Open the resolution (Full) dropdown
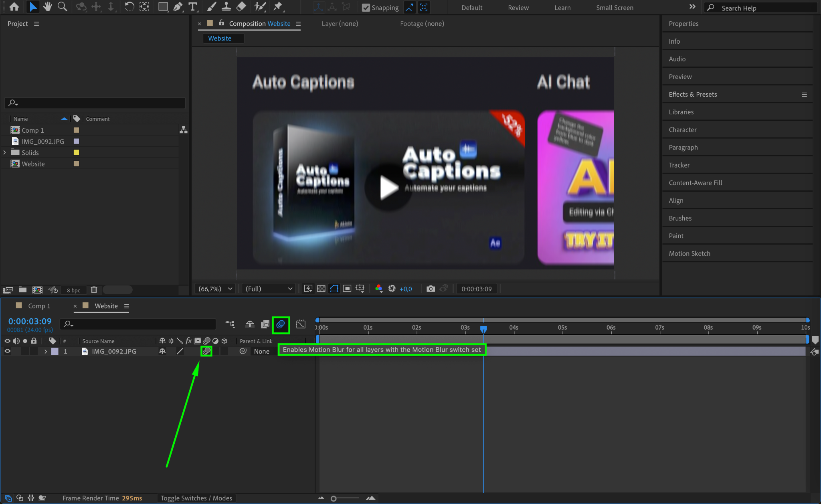821x504 pixels. pos(269,289)
